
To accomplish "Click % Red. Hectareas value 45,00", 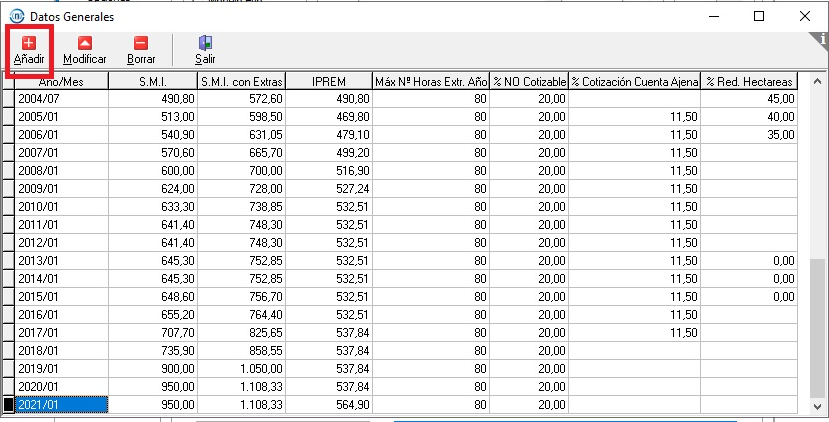I will pyautogui.click(x=780, y=98).
